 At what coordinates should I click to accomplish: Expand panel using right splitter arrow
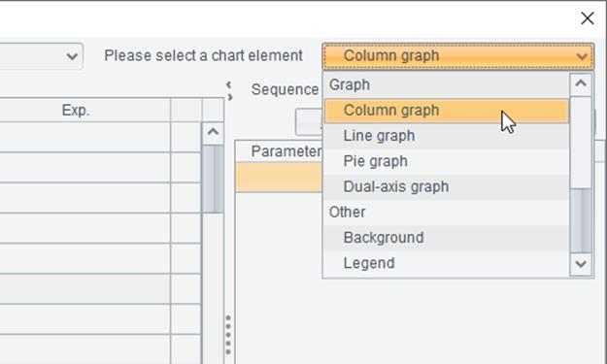229,97
